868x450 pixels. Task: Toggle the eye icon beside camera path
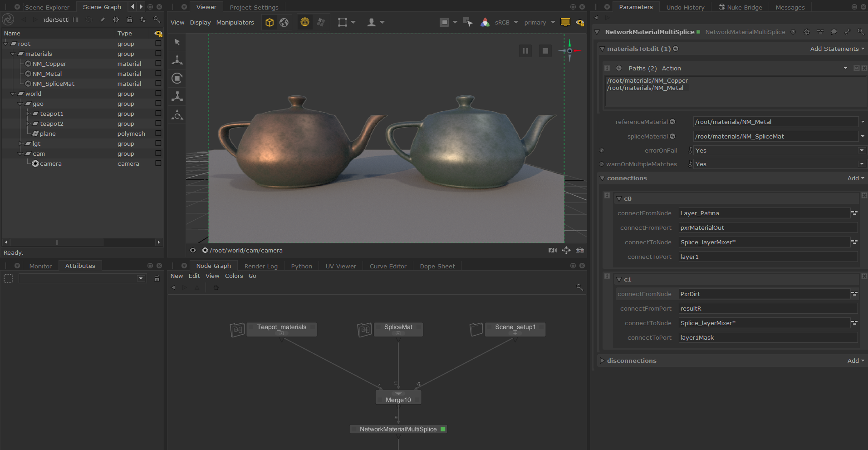pyautogui.click(x=193, y=250)
